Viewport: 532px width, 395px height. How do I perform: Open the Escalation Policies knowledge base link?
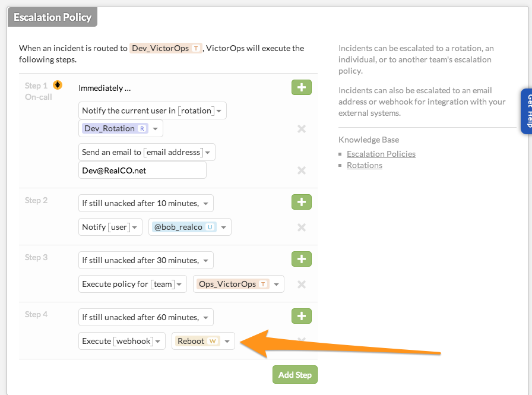(x=381, y=154)
